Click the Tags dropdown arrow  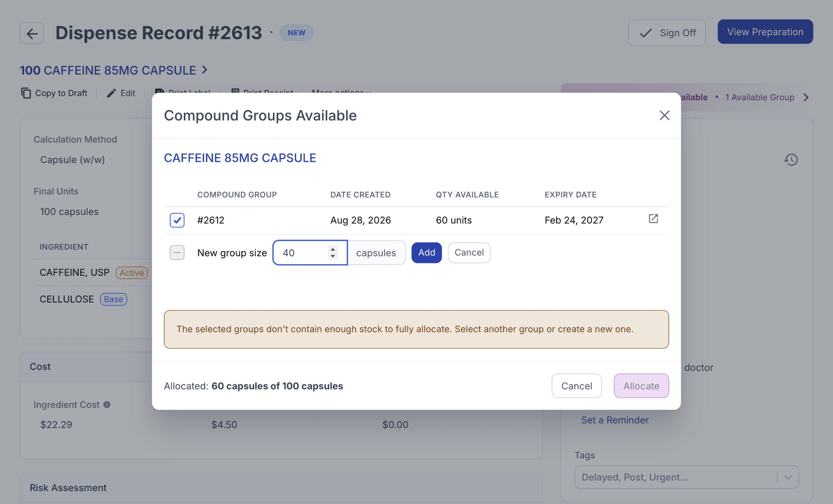click(x=788, y=477)
